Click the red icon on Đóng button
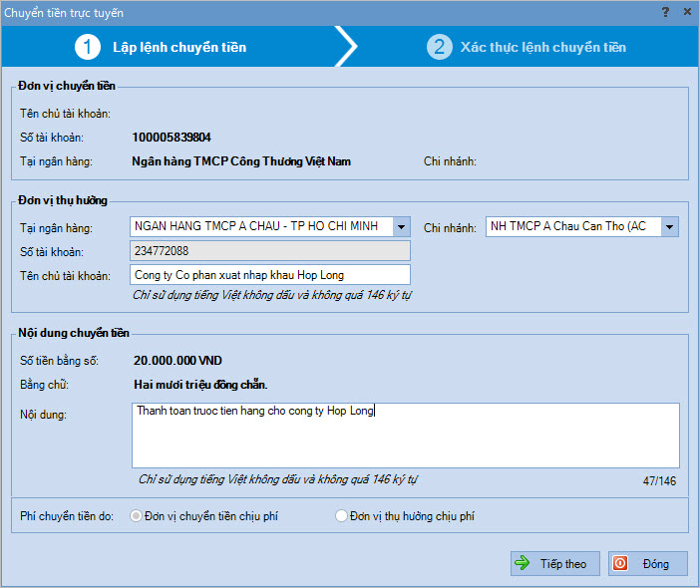The image size is (700, 588). 620,563
